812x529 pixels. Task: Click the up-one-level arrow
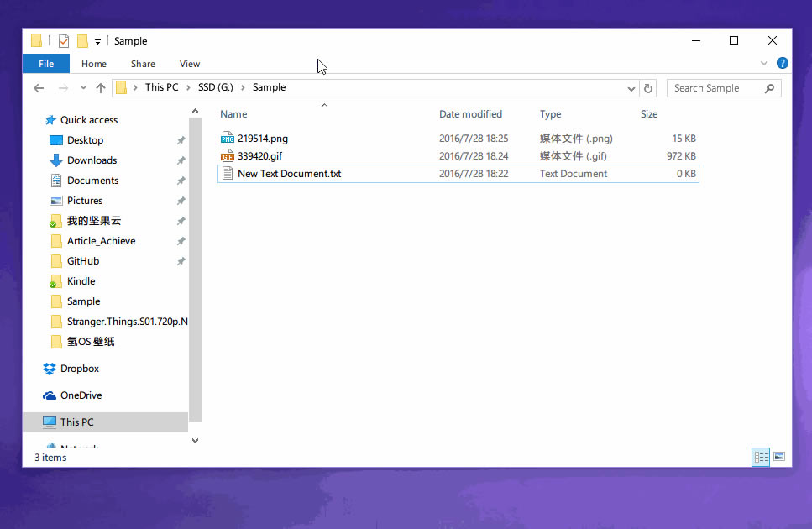tap(100, 87)
